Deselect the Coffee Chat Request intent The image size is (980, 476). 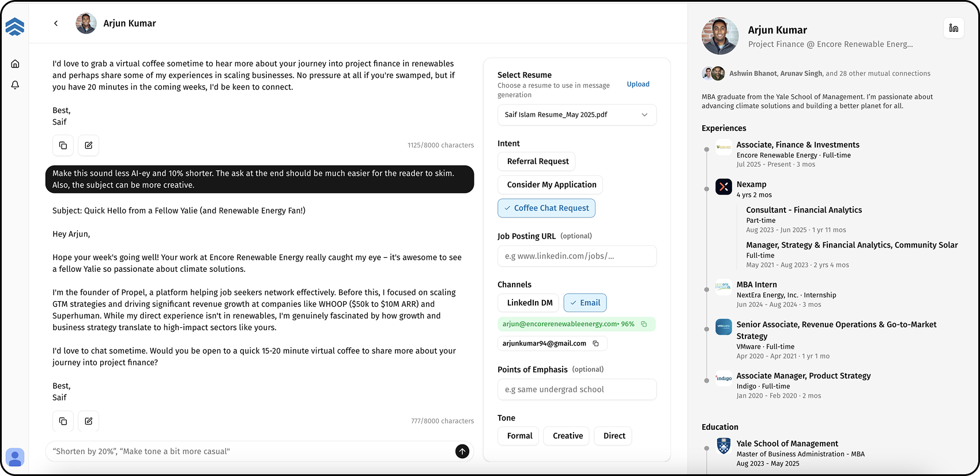546,208
